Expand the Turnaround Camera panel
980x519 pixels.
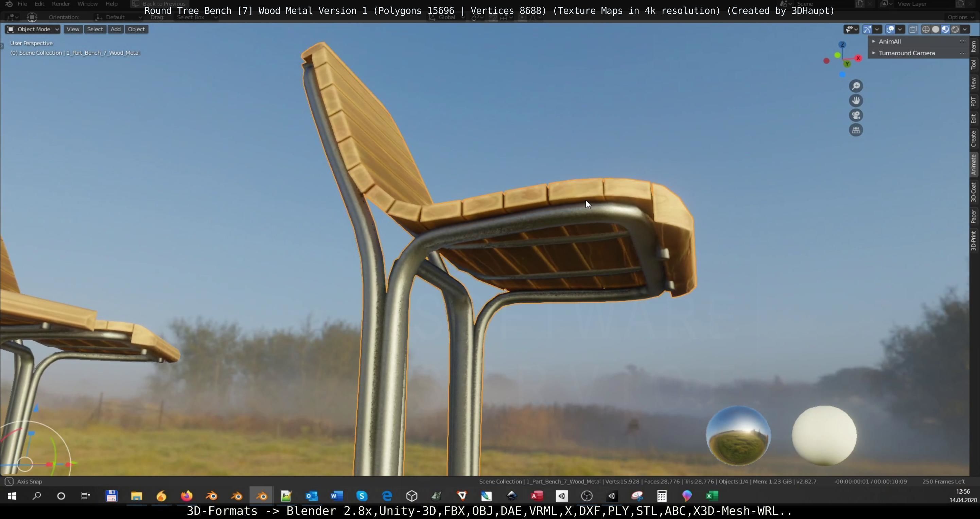tap(906, 53)
